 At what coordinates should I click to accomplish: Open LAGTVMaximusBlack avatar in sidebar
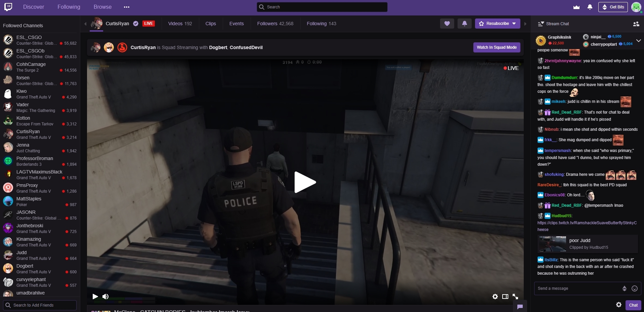pyautogui.click(x=8, y=174)
